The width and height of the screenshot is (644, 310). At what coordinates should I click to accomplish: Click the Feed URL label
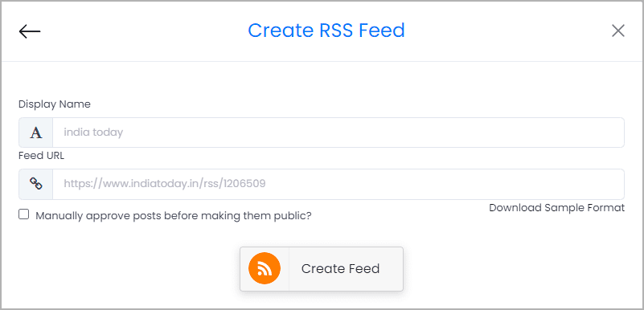click(x=42, y=156)
